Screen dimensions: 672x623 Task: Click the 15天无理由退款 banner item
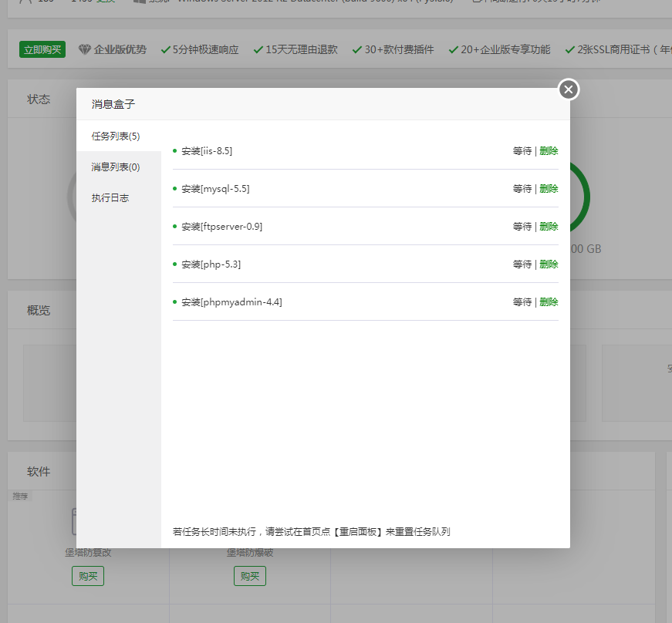coord(295,49)
